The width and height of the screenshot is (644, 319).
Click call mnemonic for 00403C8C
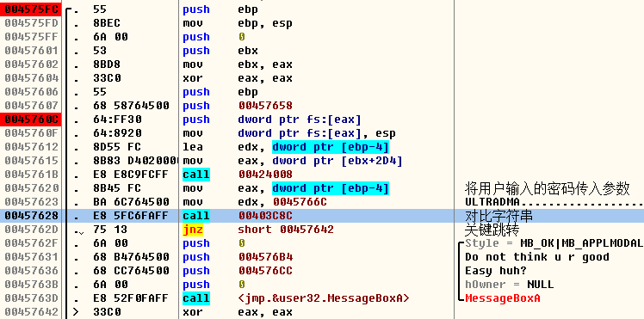pyautogui.click(x=196, y=216)
